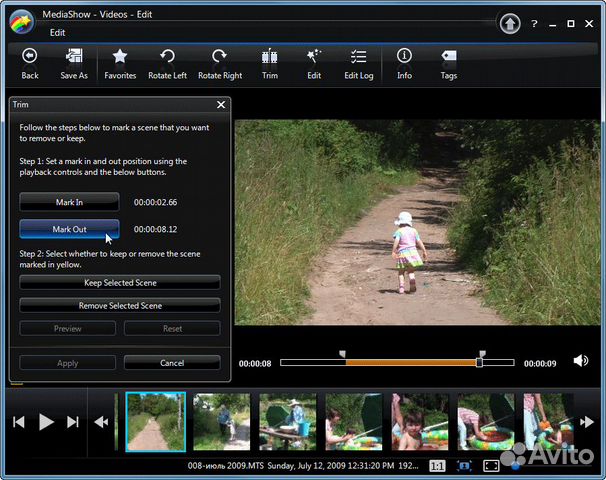
Task: Open the Edit magic wand tool
Action: click(314, 64)
